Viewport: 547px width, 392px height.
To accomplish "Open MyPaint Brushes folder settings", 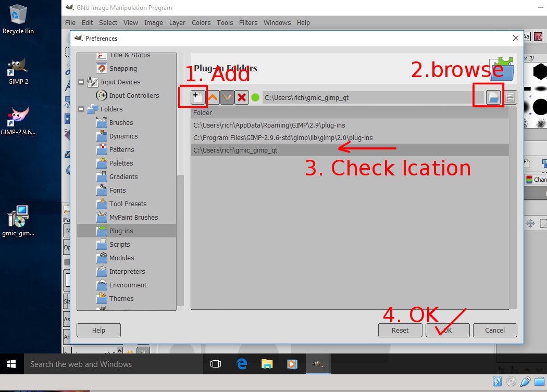I will (x=133, y=218).
